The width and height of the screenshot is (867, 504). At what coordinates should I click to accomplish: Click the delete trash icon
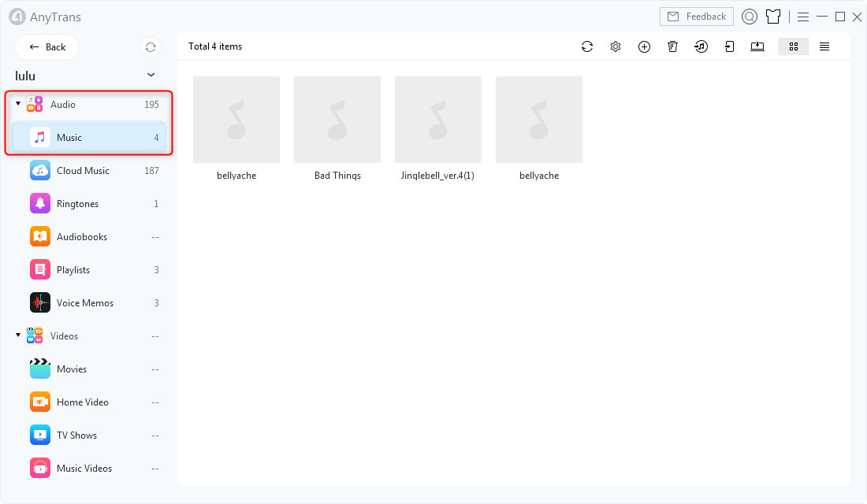pos(672,47)
